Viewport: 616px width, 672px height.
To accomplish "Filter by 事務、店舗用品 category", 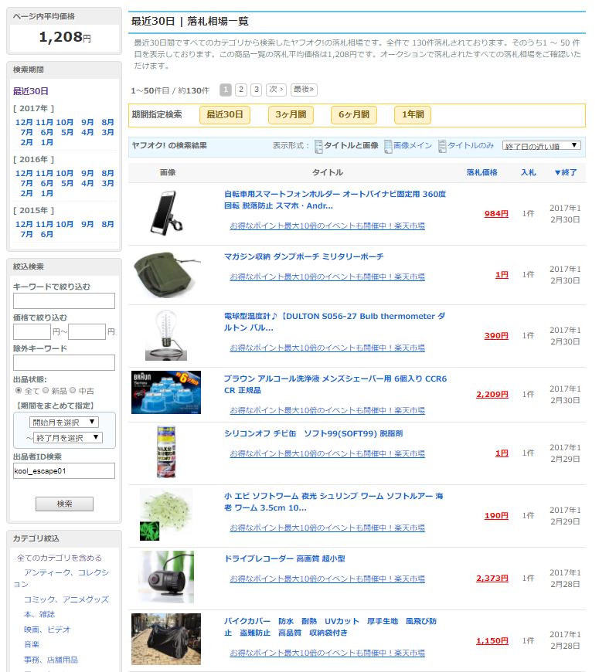I will click(51, 660).
